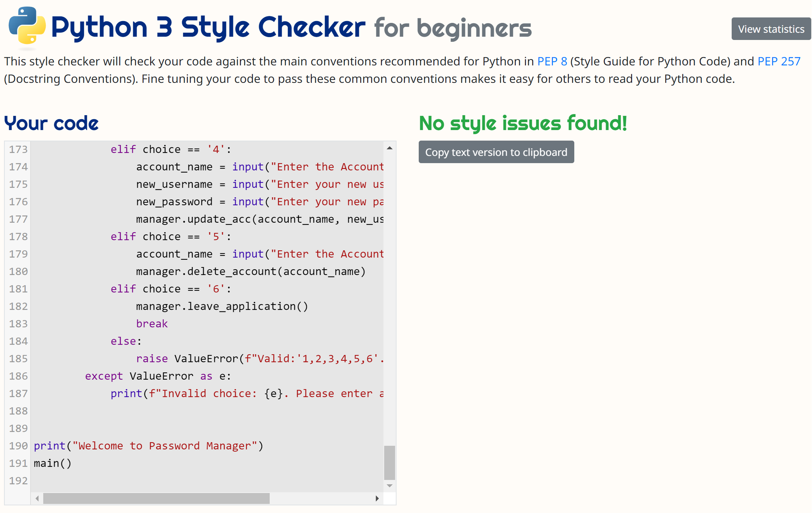Click the break statement on line 183
Image resolution: width=812 pixels, height=513 pixels.
(x=152, y=324)
